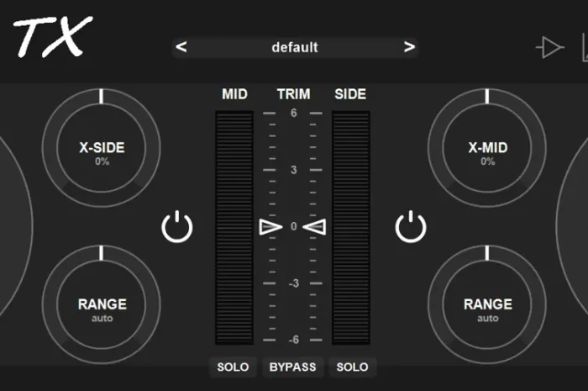This screenshot has width=588, height=391.
Task: Click the mid trim arrow handle
Action: pos(270,227)
